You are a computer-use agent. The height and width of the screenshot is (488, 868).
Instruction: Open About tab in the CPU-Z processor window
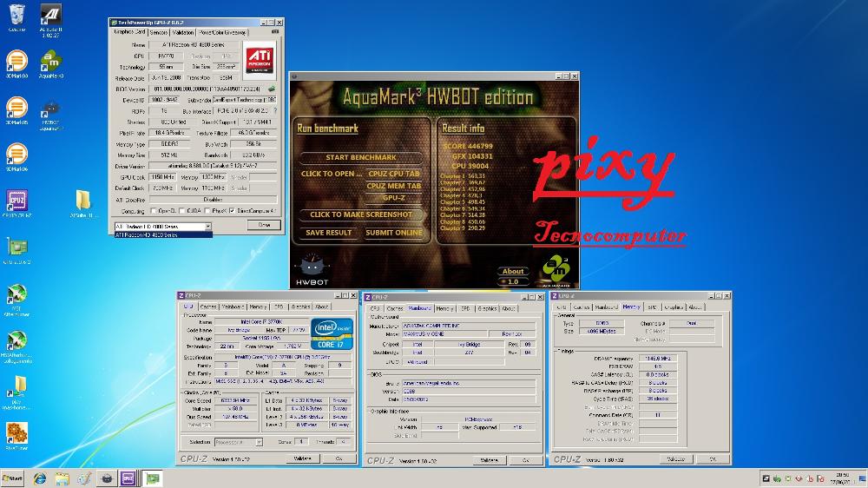[x=322, y=307]
